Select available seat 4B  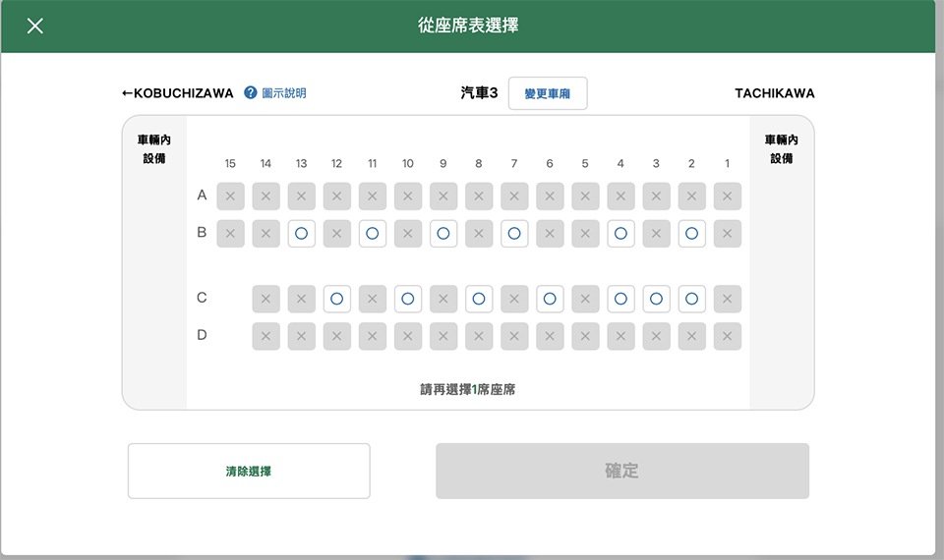(x=620, y=234)
